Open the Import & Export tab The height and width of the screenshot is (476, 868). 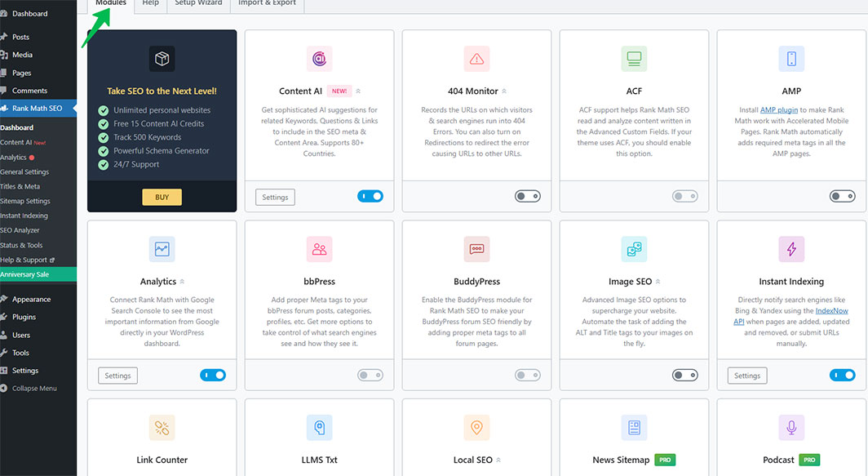point(267,3)
